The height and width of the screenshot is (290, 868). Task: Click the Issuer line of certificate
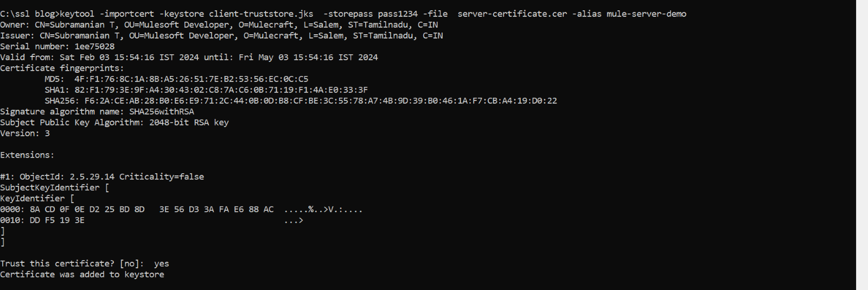[x=221, y=36]
